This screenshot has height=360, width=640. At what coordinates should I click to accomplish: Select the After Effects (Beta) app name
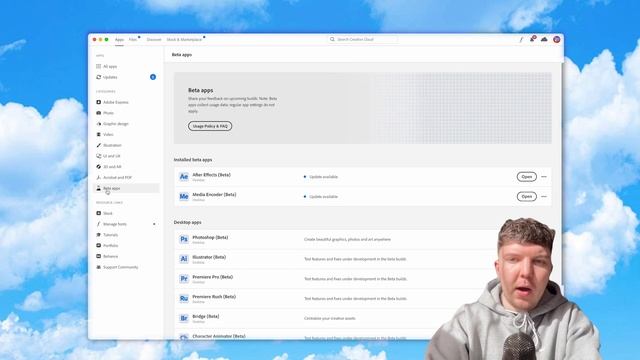point(211,175)
